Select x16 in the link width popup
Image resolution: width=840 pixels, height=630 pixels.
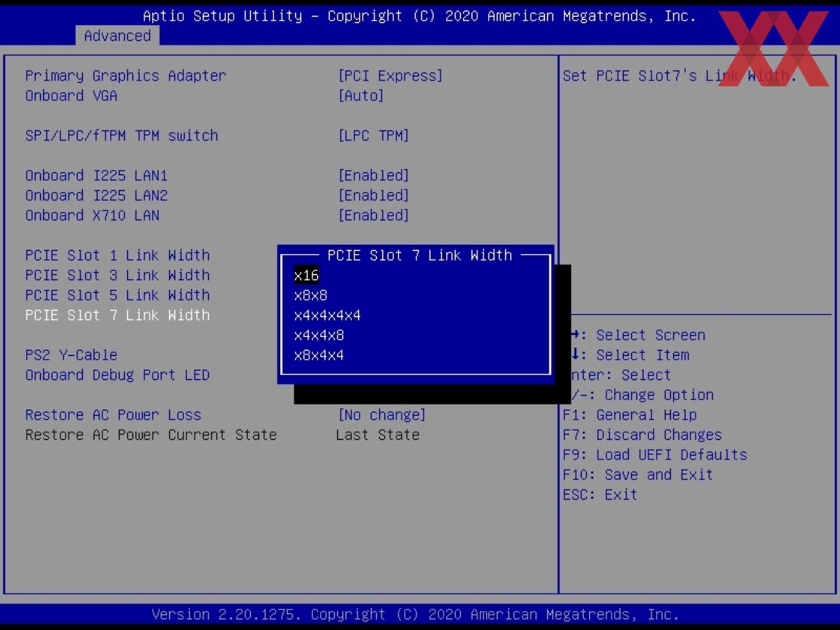point(306,275)
